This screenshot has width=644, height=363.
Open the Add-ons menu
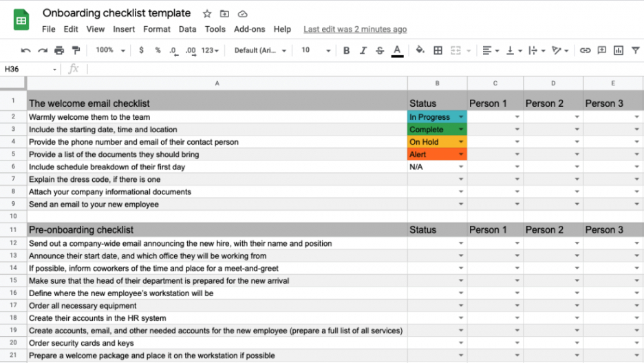[249, 29]
